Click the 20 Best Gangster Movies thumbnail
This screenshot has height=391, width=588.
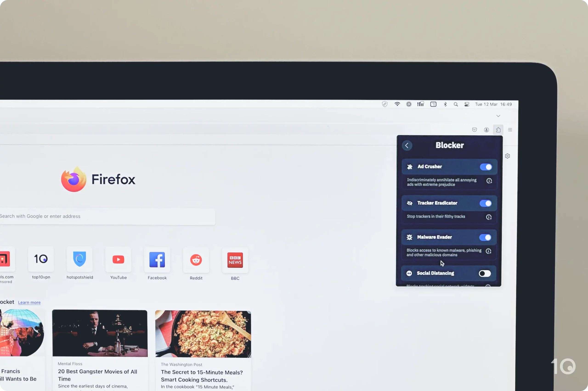[x=100, y=333]
